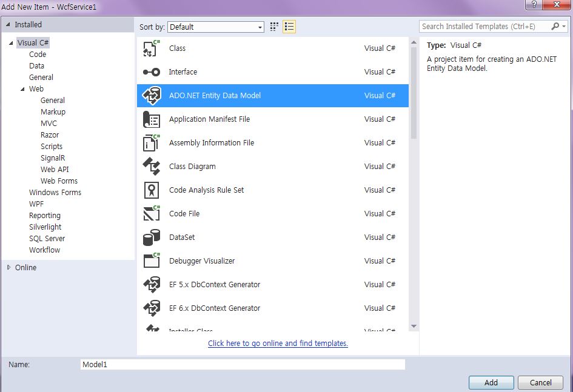Switch to small icons grid view
The image size is (573, 392).
tap(274, 27)
